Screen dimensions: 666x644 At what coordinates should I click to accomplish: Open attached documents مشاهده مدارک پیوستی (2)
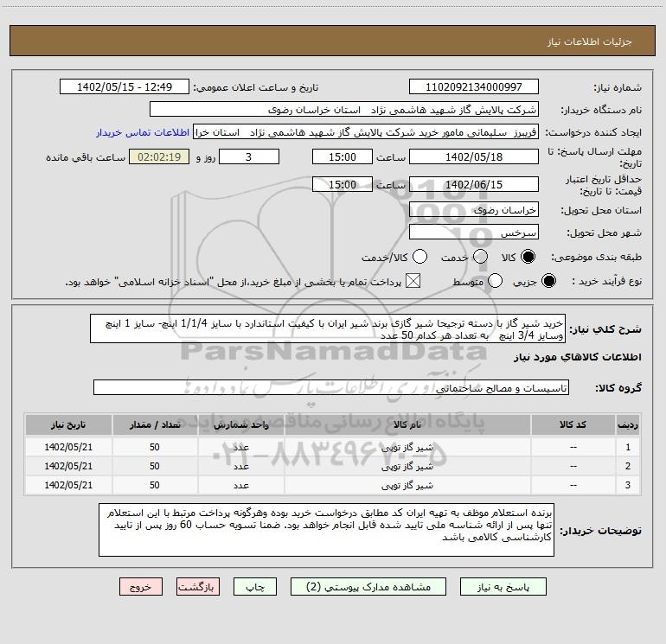click(x=368, y=587)
